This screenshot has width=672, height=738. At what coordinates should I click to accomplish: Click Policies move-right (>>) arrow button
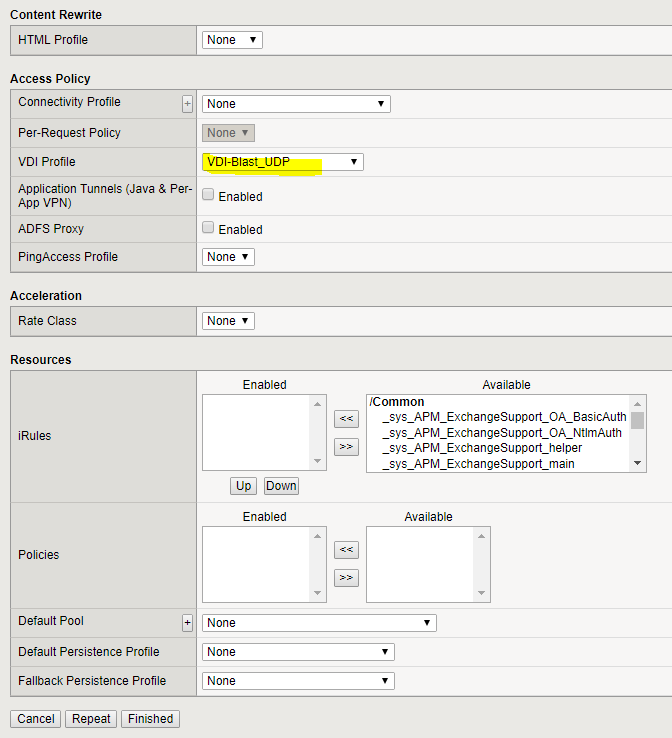pos(346,577)
